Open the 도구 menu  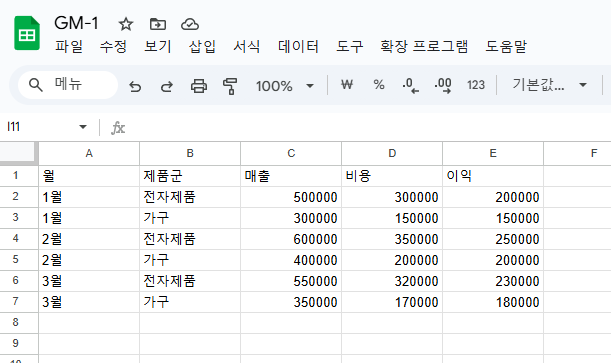(x=350, y=46)
